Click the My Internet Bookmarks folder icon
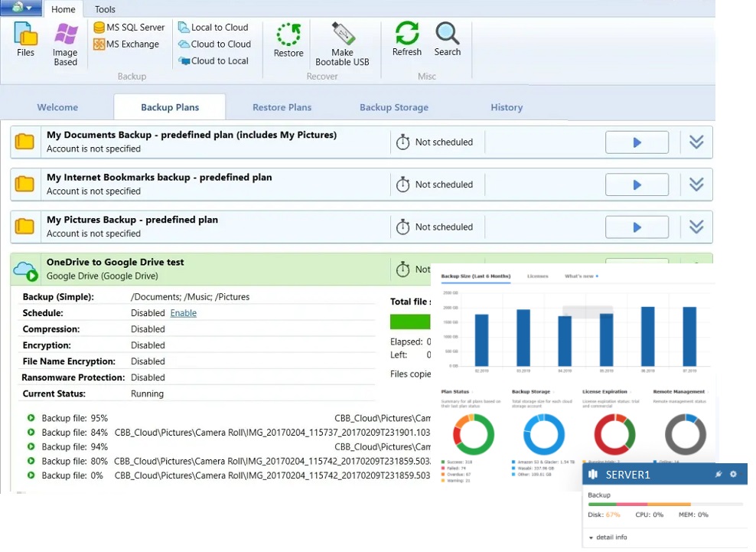756x552 pixels. click(24, 185)
